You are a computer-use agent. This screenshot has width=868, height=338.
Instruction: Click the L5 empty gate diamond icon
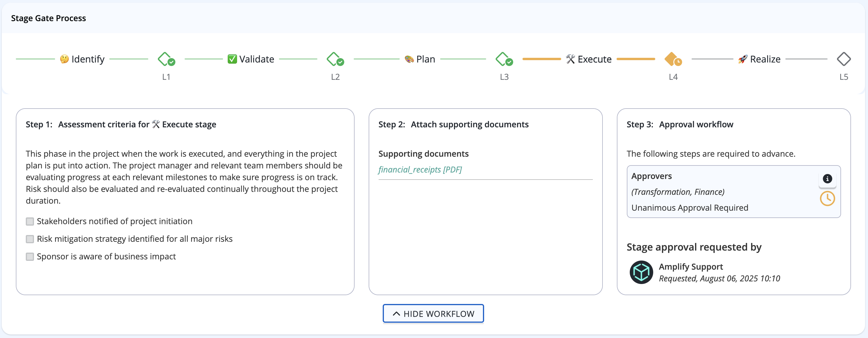[844, 59]
